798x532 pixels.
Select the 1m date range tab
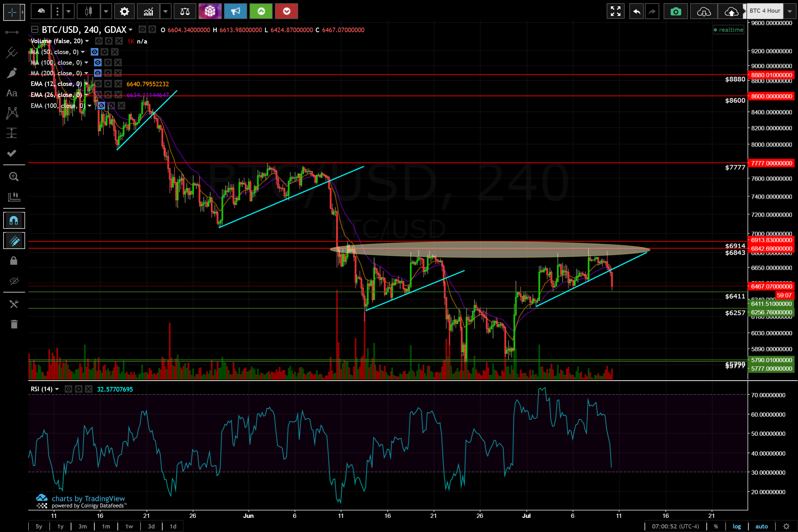tap(106, 526)
